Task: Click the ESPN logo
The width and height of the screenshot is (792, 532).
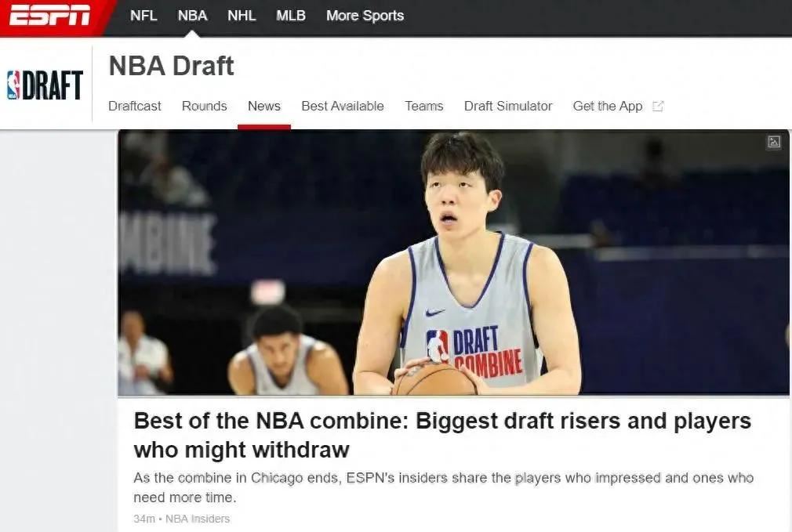Action: tap(49, 16)
